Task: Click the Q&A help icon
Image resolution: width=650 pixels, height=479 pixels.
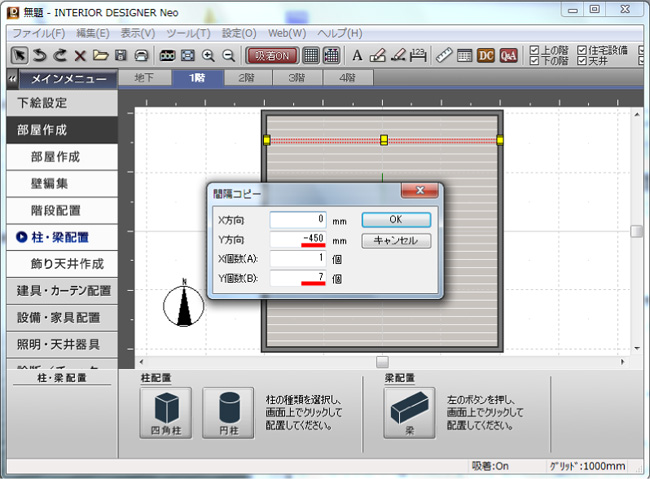Action: click(x=508, y=55)
